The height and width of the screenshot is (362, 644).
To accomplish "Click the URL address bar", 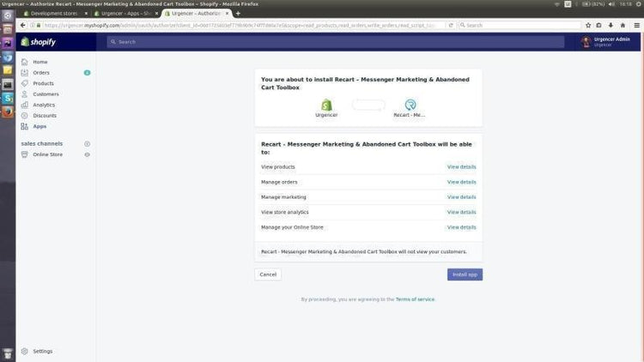I will coord(240,26).
